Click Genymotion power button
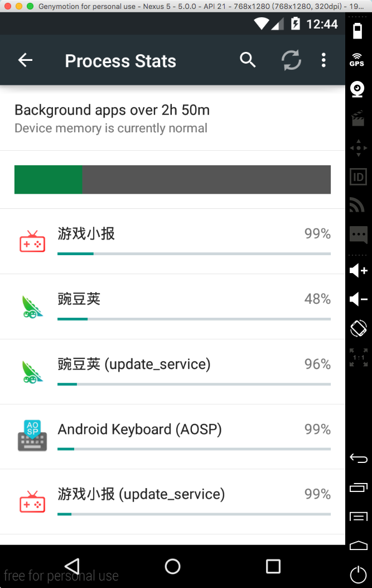The image size is (372, 588). (x=358, y=575)
